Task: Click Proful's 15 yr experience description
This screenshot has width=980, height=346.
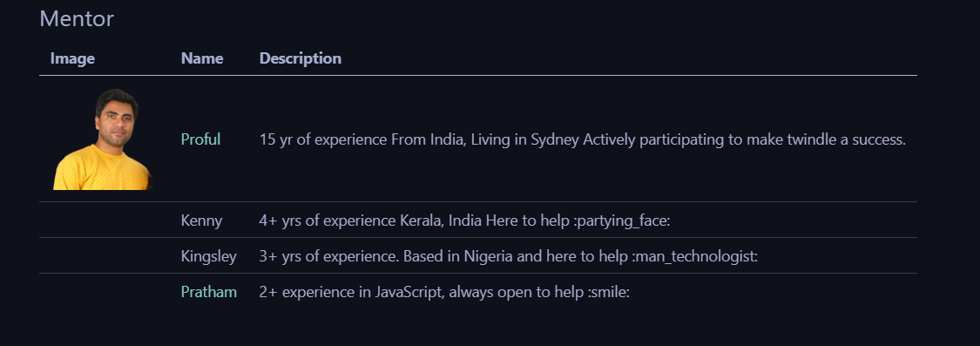Action: coord(583,139)
